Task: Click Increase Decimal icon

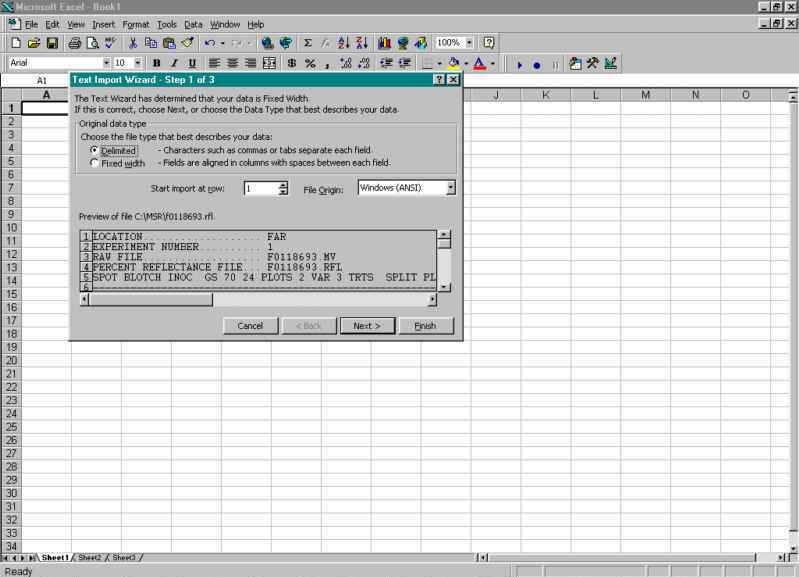Action: pyautogui.click(x=346, y=63)
